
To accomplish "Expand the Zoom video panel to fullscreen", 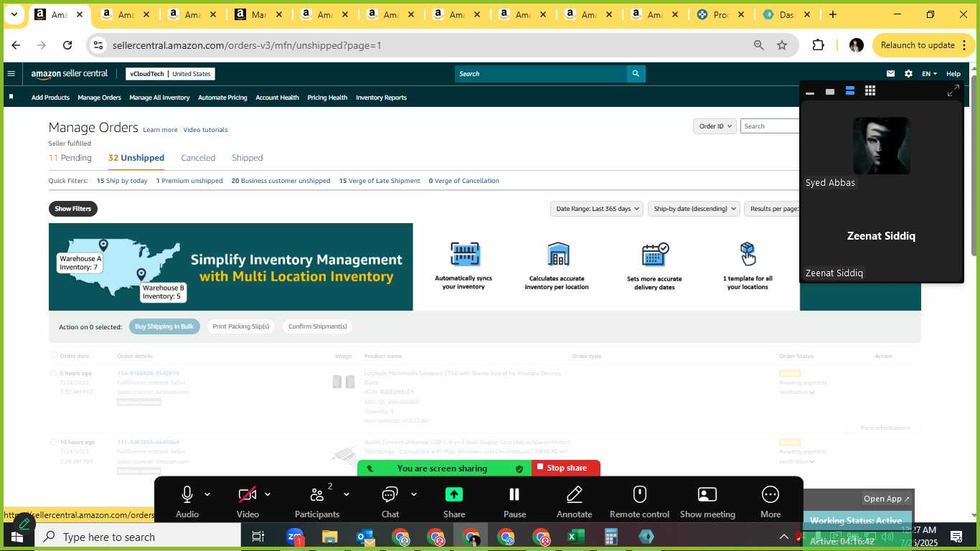I will coord(953,90).
